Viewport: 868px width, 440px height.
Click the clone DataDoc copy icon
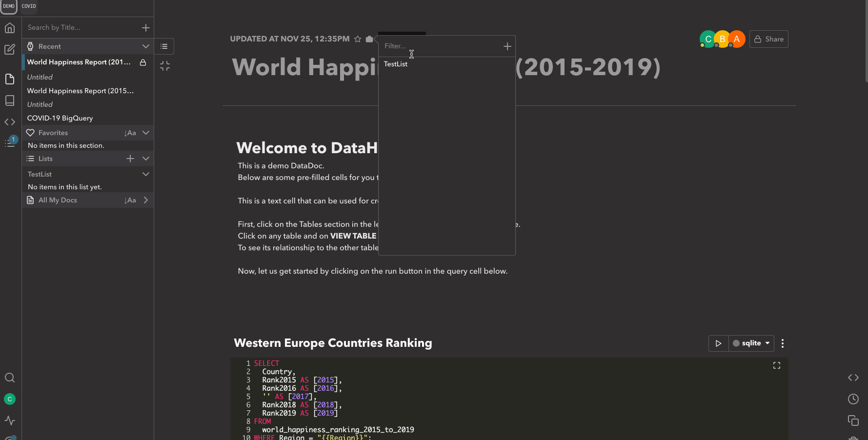pos(853,420)
